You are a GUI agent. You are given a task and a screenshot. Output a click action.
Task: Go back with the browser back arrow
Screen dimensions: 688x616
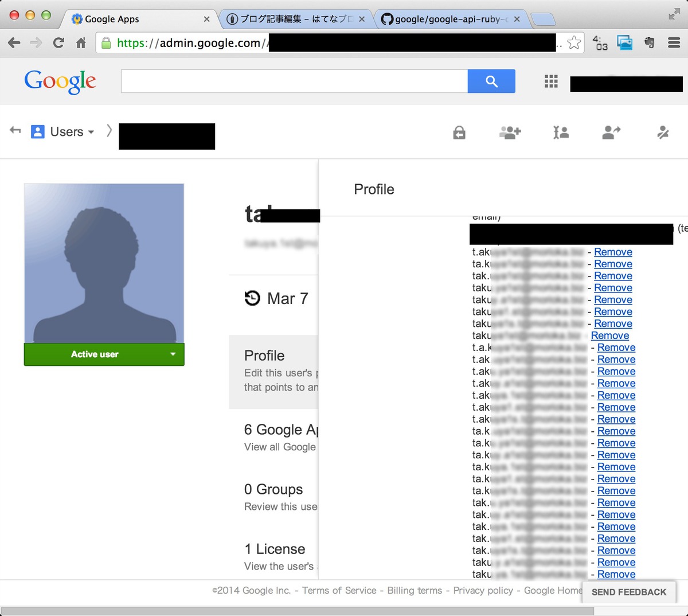(x=14, y=42)
